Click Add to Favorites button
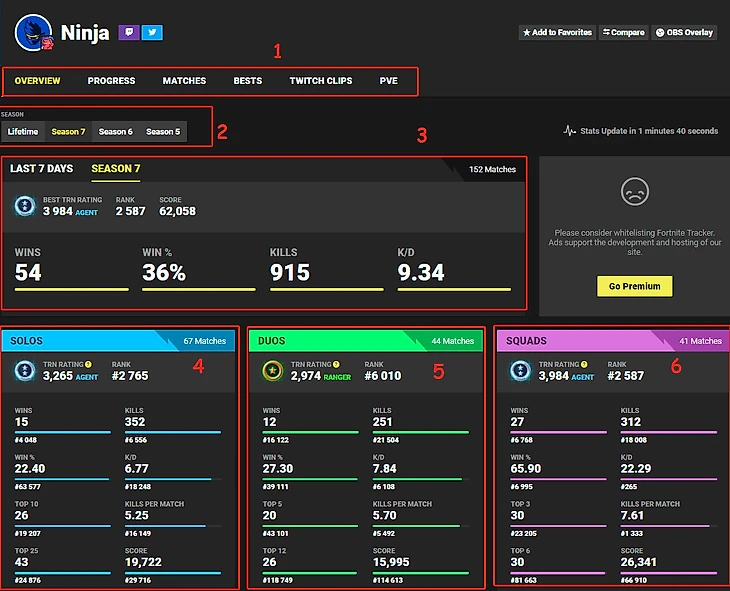The height and width of the screenshot is (591, 730). 557,33
